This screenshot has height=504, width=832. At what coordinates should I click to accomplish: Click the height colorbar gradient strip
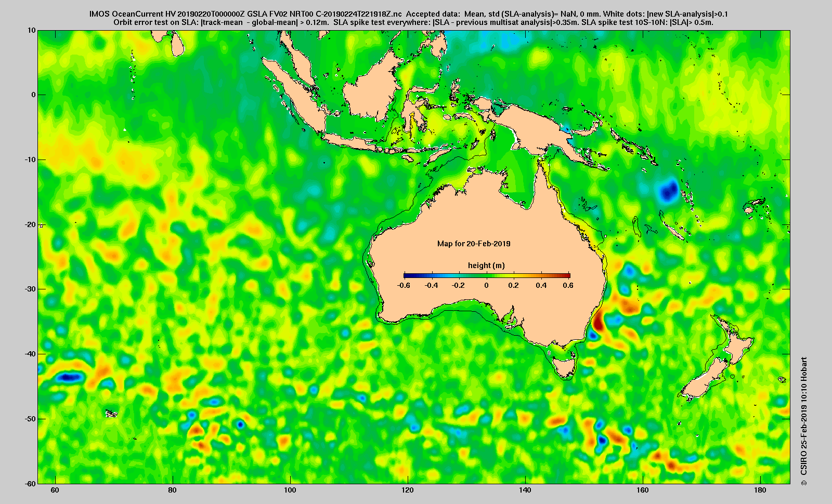click(x=487, y=275)
